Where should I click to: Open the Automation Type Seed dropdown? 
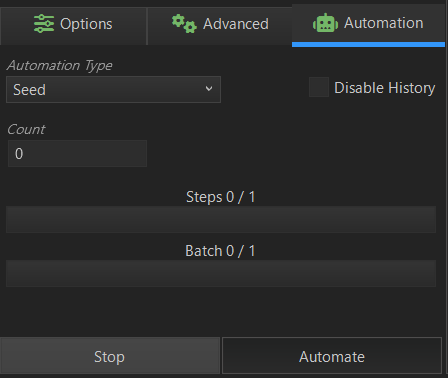113,89
